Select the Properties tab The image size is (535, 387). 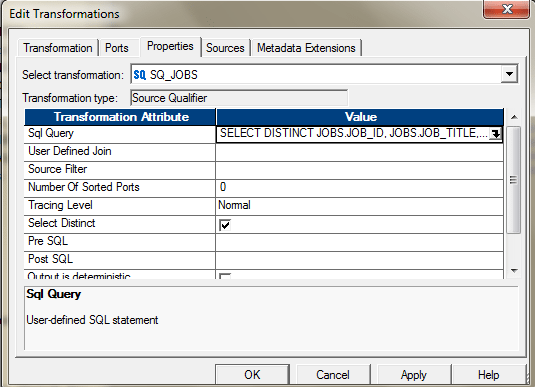(170, 46)
